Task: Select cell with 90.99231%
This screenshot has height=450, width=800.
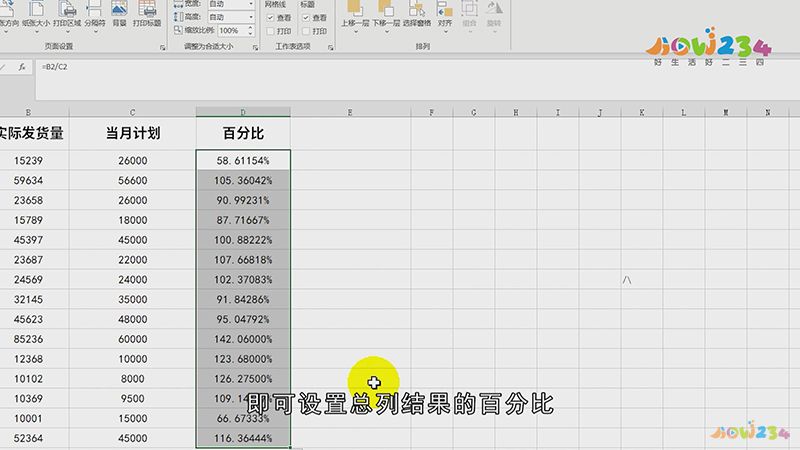Action: point(243,201)
